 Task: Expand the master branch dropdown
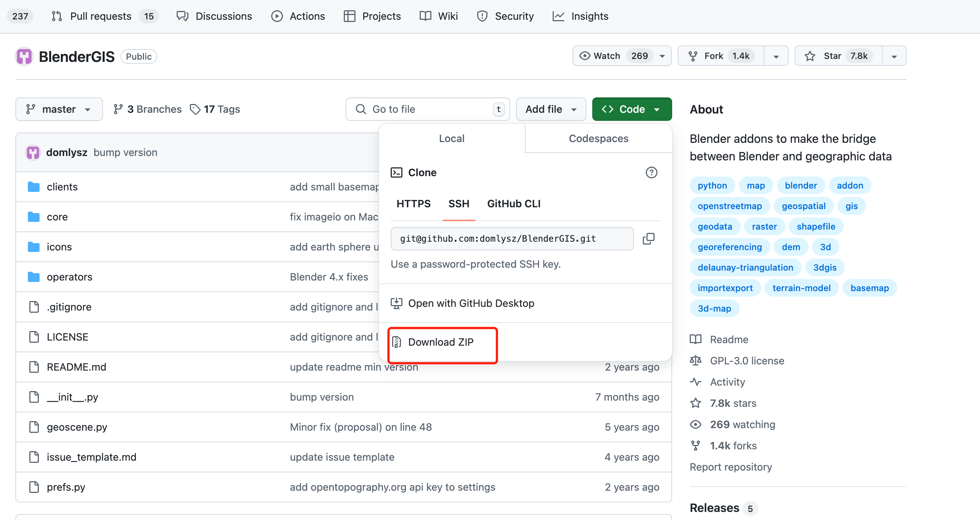(x=59, y=109)
